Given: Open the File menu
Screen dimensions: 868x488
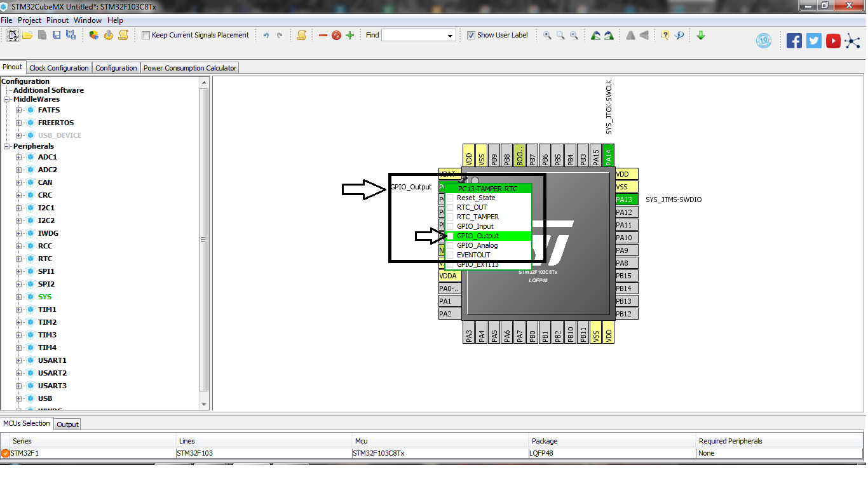Looking at the screenshot, I should coord(6,20).
